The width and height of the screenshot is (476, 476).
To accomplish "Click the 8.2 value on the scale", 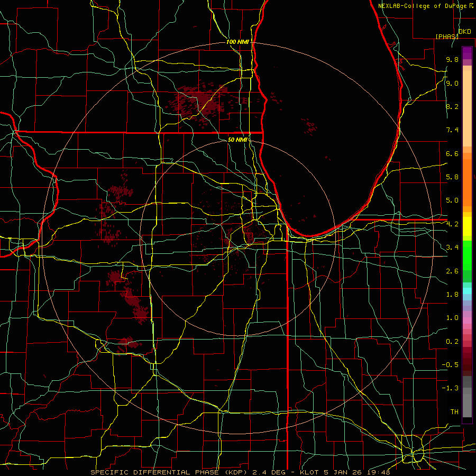I will 452,106.
